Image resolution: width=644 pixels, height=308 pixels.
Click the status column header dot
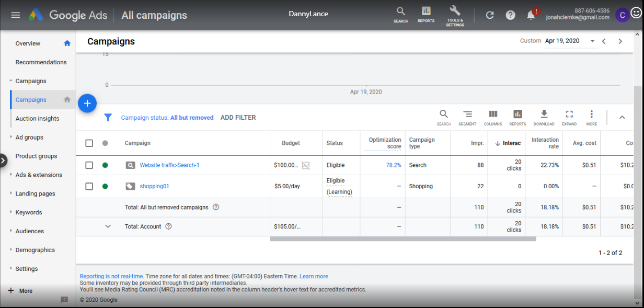(x=105, y=143)
